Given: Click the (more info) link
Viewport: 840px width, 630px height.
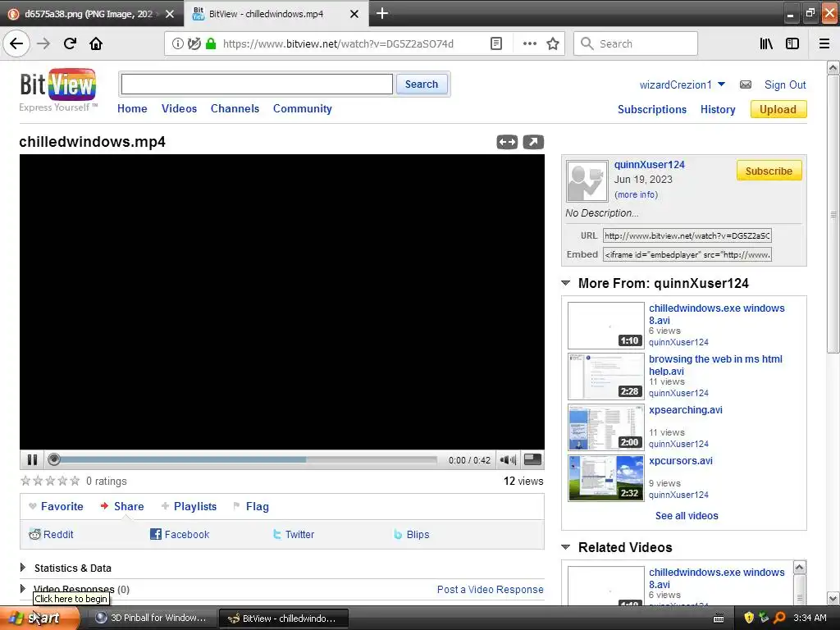Looking at the screenshot, I should pyautogui.click(x=636, y=194).
